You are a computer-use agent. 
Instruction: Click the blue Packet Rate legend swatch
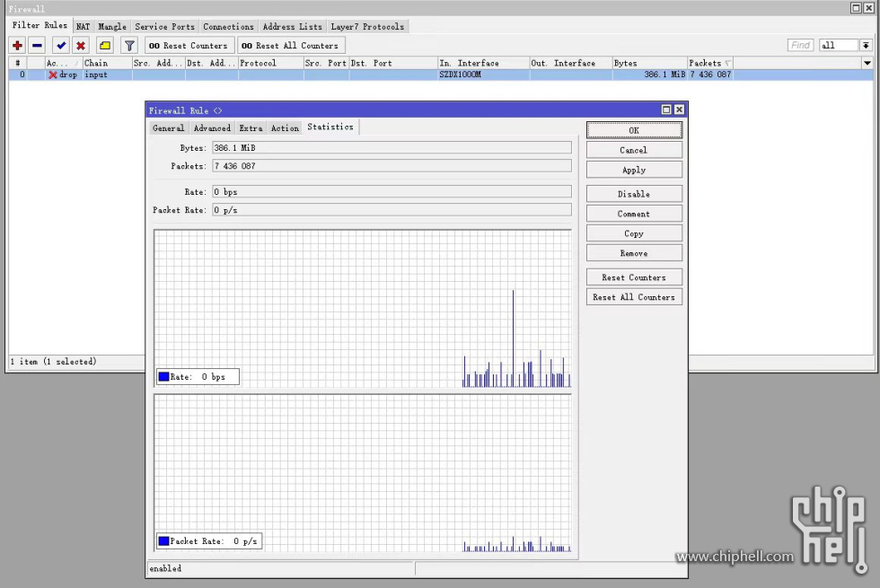point(163,540)
